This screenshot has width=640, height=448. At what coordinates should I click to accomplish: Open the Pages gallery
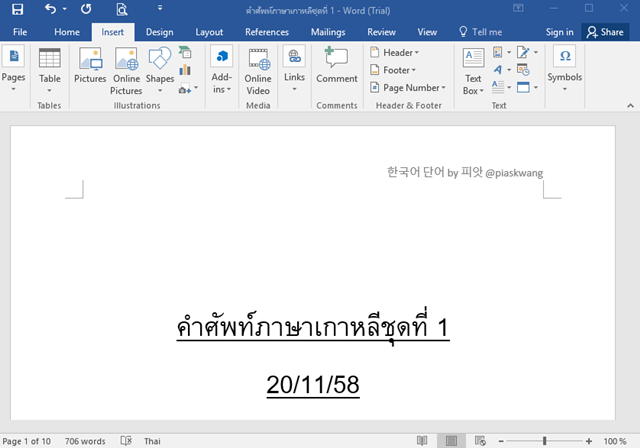tap(13, 69)
